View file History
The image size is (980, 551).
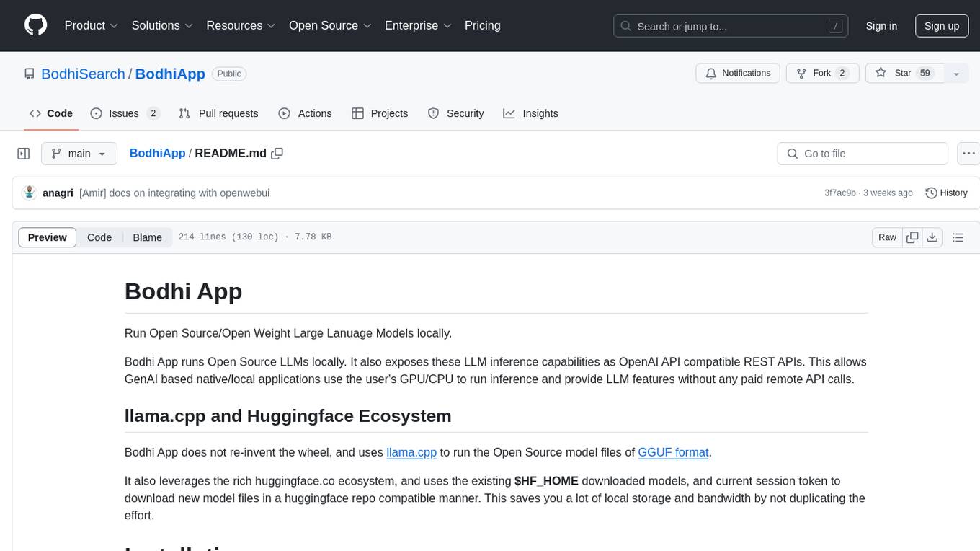point(946,193)
